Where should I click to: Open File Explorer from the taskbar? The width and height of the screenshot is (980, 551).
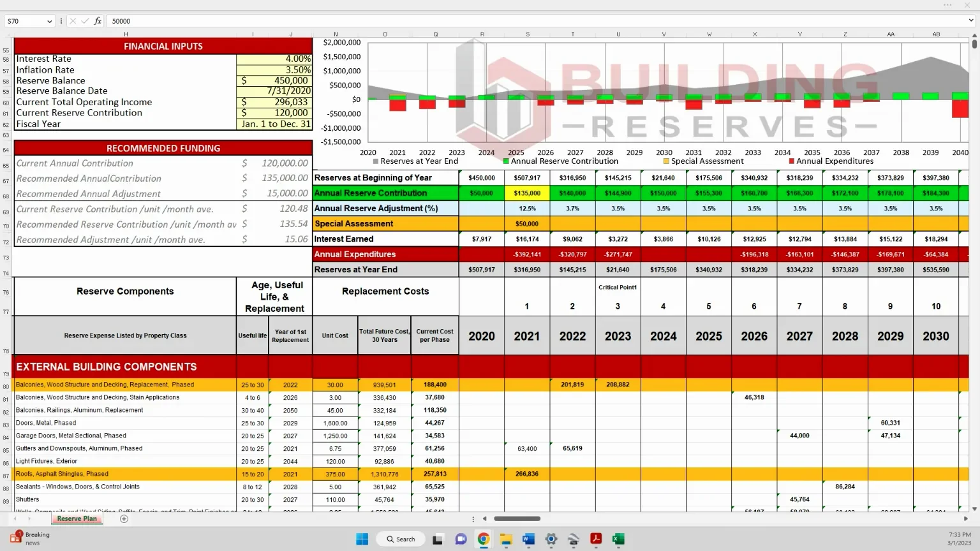[506, 539]
